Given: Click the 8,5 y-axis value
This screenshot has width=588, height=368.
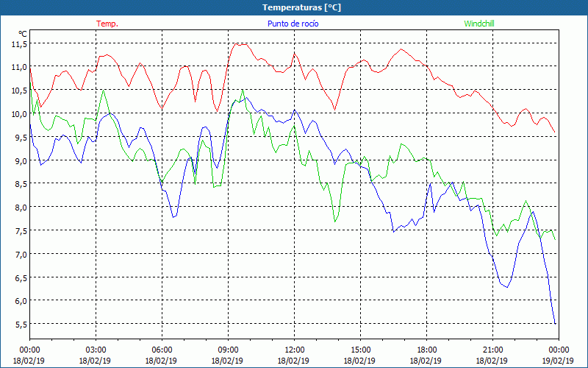Looking at the screenshot, I should coord(21,185).
